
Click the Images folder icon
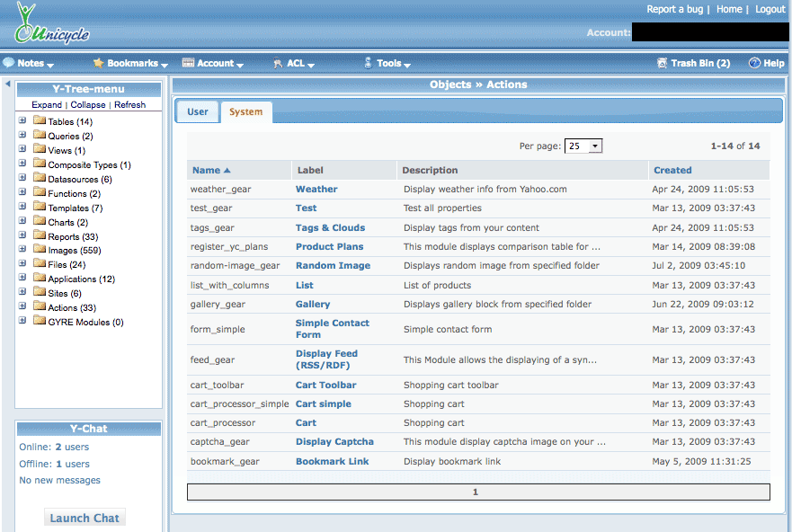tap(40, 250)
